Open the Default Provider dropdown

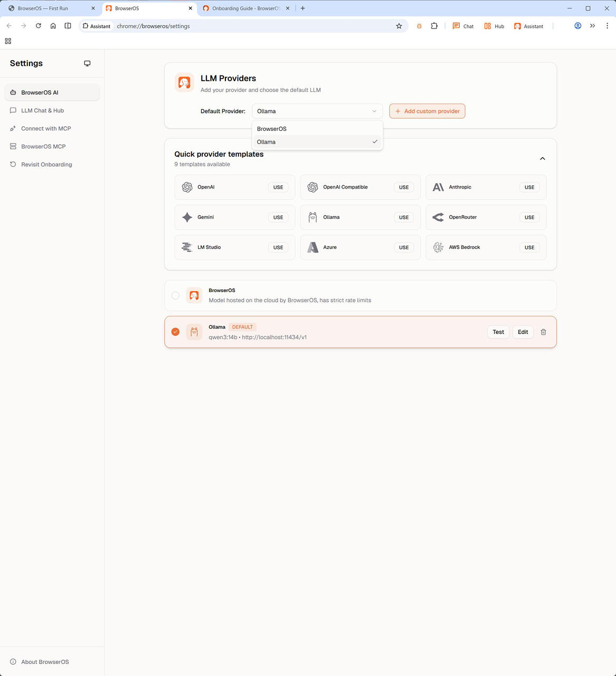point(317,111)
